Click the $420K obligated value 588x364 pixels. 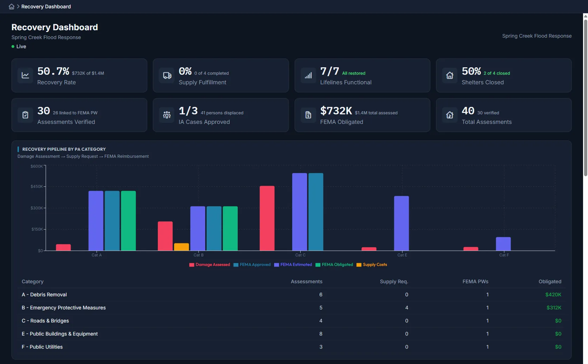coord(553,295)
